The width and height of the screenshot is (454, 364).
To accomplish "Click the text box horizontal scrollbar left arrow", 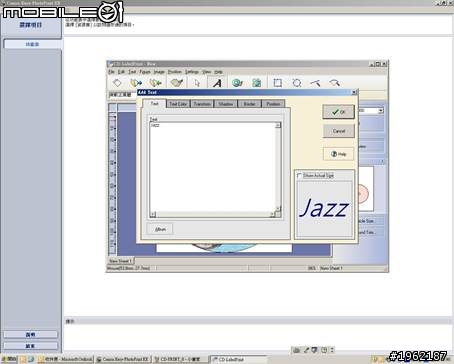I will (153, 214).
